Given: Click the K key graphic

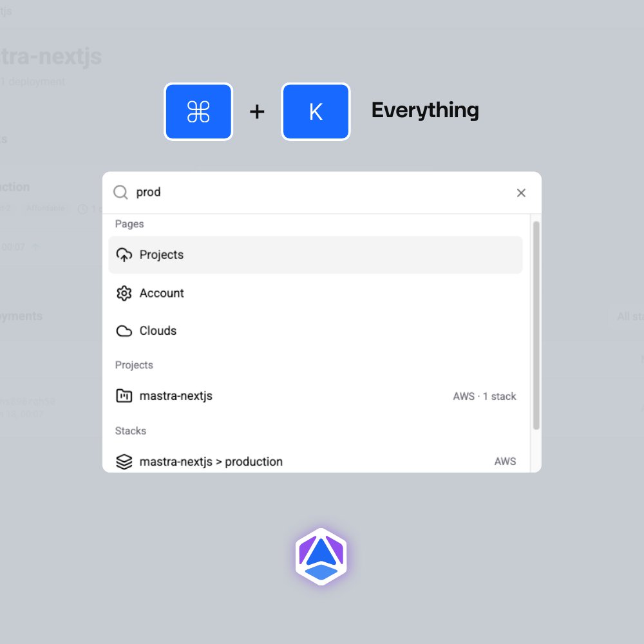Looking at the screenshot, I should coord(316,111).
